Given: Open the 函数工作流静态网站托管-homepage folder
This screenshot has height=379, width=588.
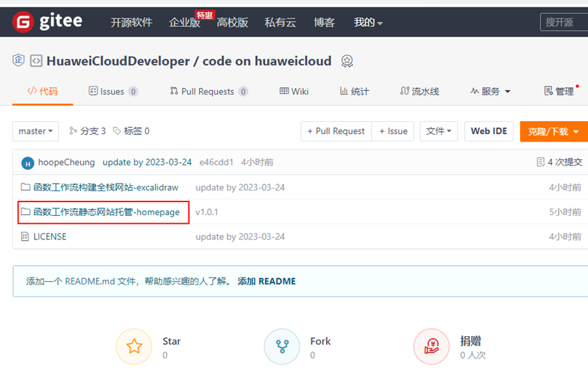Looking at the screenshot, I should (107, 212).
